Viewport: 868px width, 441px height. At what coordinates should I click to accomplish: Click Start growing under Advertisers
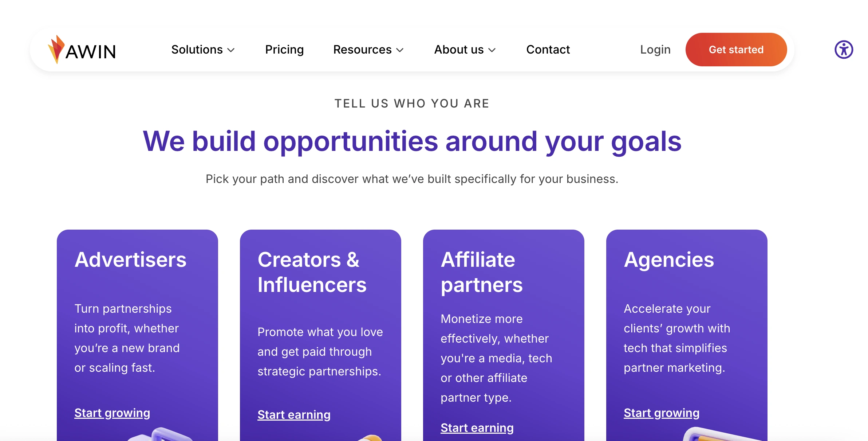point(112,413)
